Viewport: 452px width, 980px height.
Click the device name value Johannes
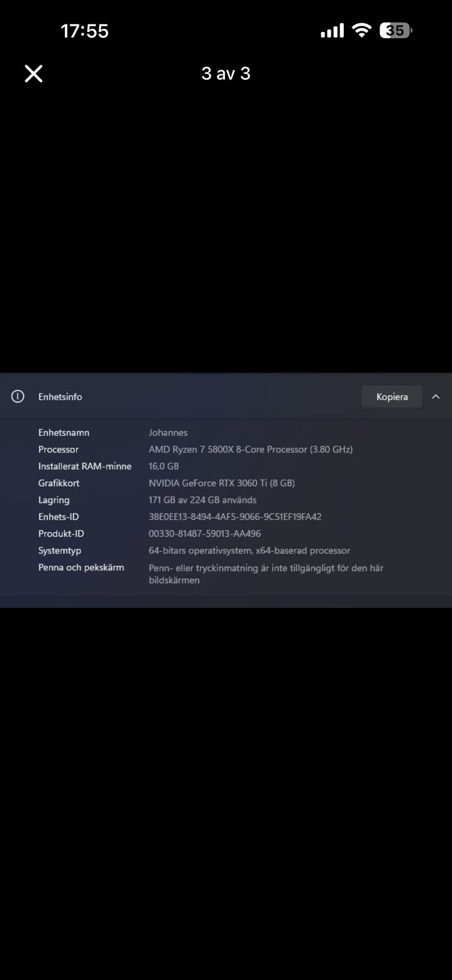(168, 432)
